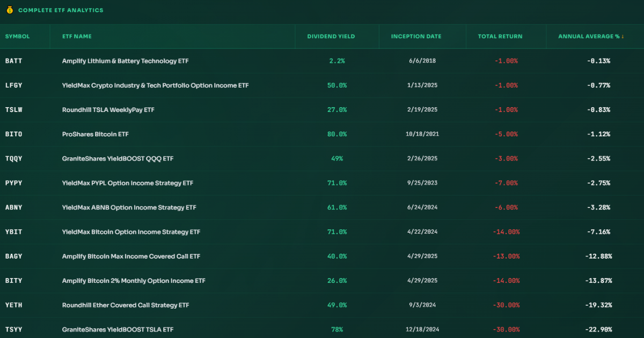Select the BITY symbol cell
Image resolution: width=644 pixels, height=338 pixels.
(14, 281)
